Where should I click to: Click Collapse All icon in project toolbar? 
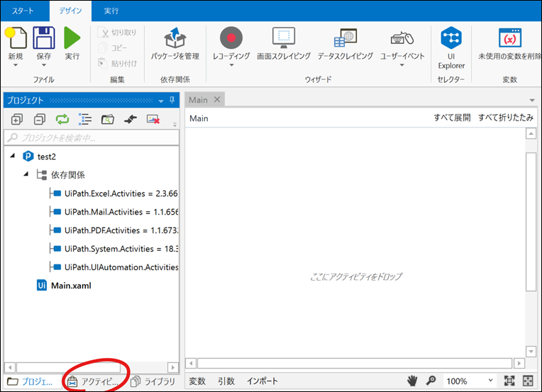coord(40,120)
